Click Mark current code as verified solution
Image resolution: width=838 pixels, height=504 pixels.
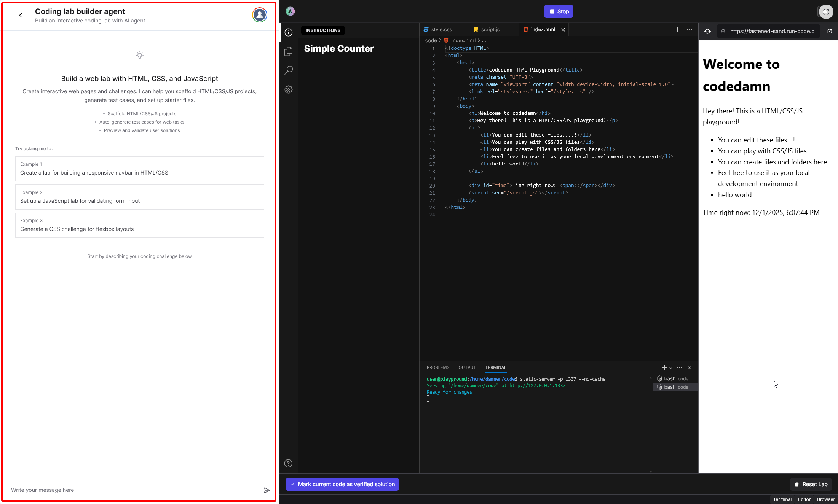342,484
